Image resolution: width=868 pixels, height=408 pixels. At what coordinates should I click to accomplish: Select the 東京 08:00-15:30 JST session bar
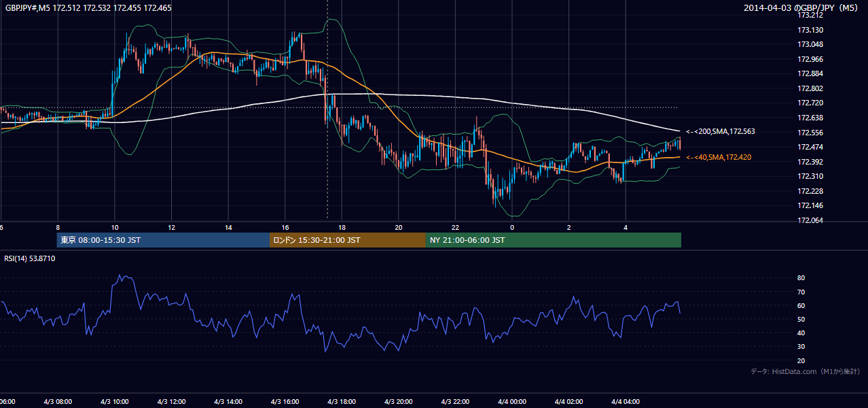tap(163, 240)
